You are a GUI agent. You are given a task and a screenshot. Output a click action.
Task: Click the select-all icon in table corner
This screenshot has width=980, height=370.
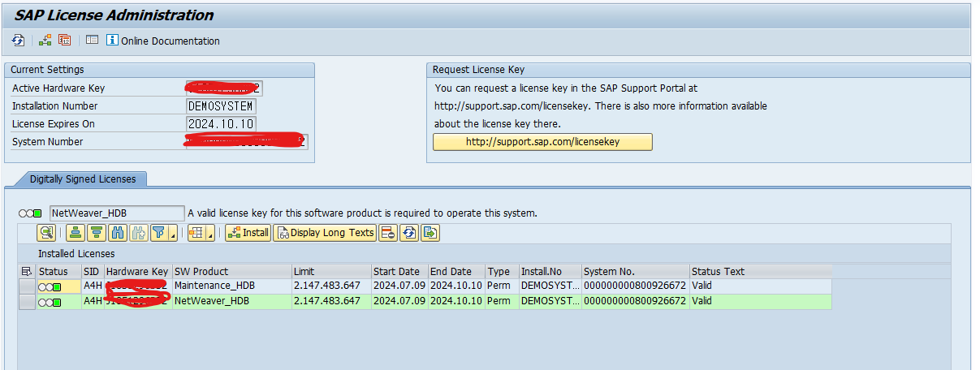click(x=27, y=271)
